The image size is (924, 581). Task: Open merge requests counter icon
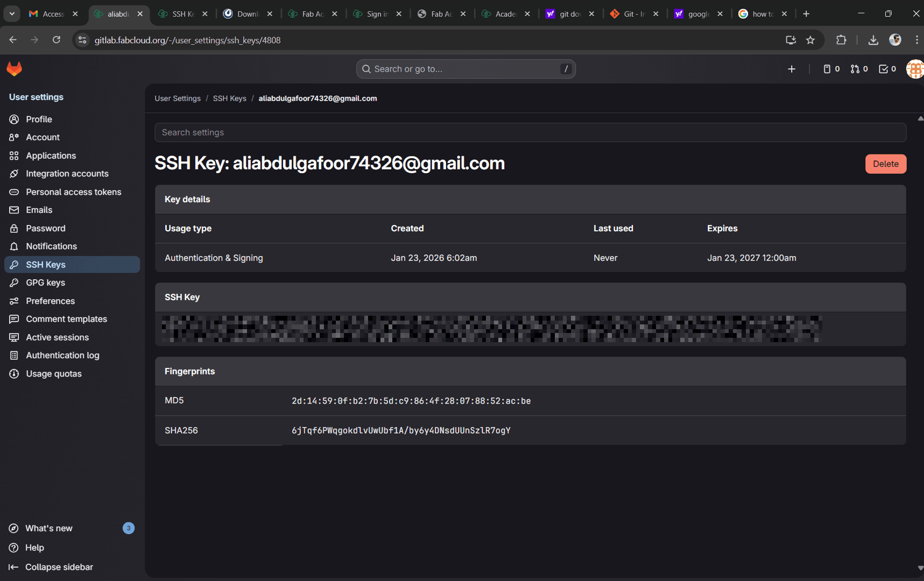pyautogui.click(x=859, y=69)
